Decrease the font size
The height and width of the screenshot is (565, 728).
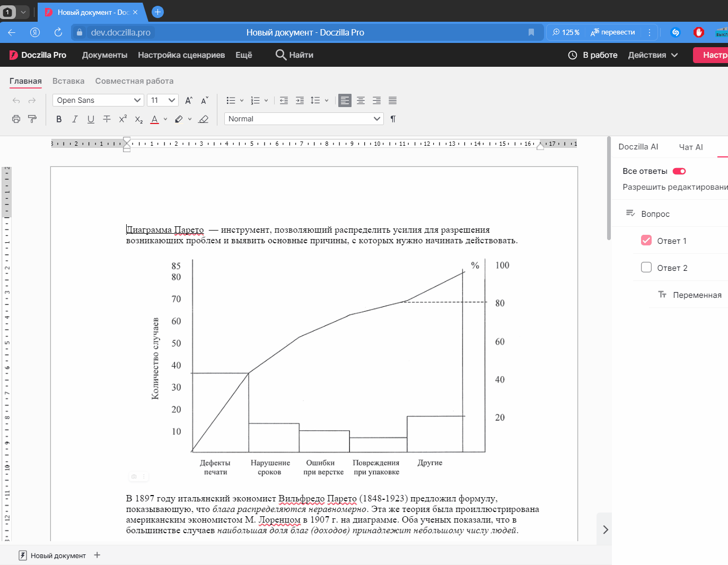click(205, 101)
